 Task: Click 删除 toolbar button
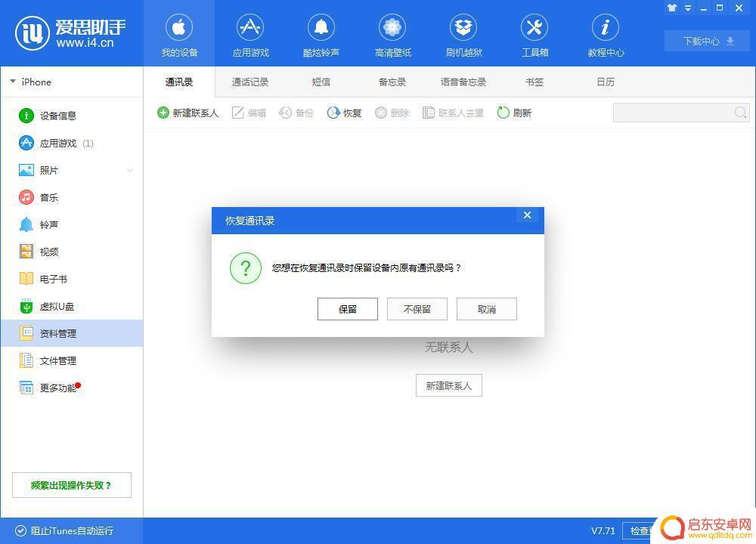pyautogui.click(x=392, y=113)
